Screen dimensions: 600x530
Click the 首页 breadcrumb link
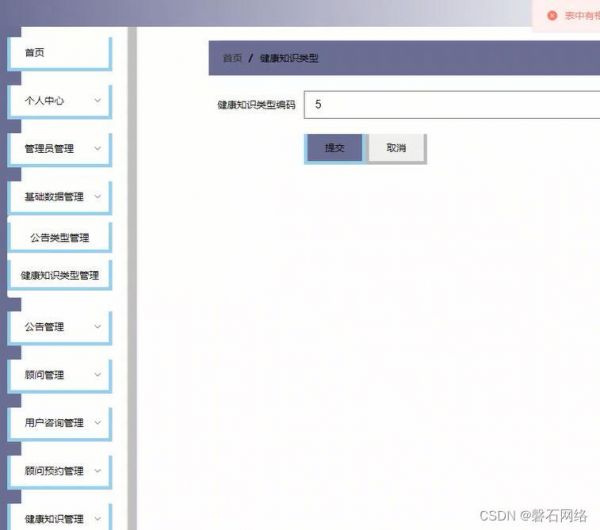click(x=232, y=58)
